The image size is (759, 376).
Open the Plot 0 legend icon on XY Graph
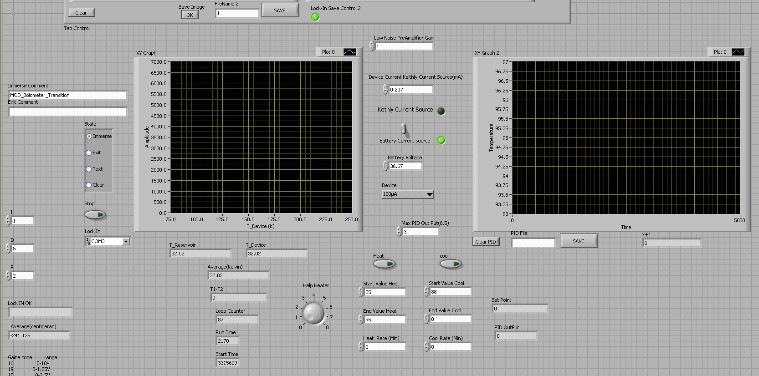tap(350, 52)
